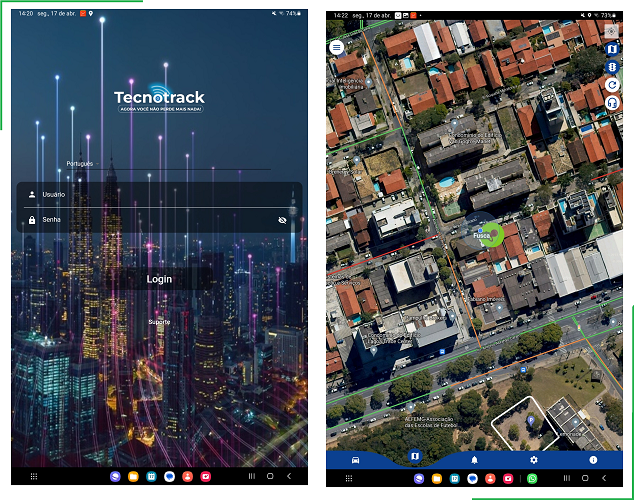This screenshot has height=500, width=634.
Task: Open the red Camera app on the map screen taskbar
Action: click(x=508, y=479)
